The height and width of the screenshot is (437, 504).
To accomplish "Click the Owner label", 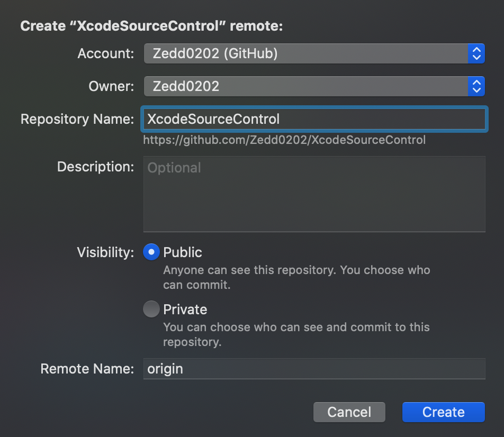I will pos(112,86).
